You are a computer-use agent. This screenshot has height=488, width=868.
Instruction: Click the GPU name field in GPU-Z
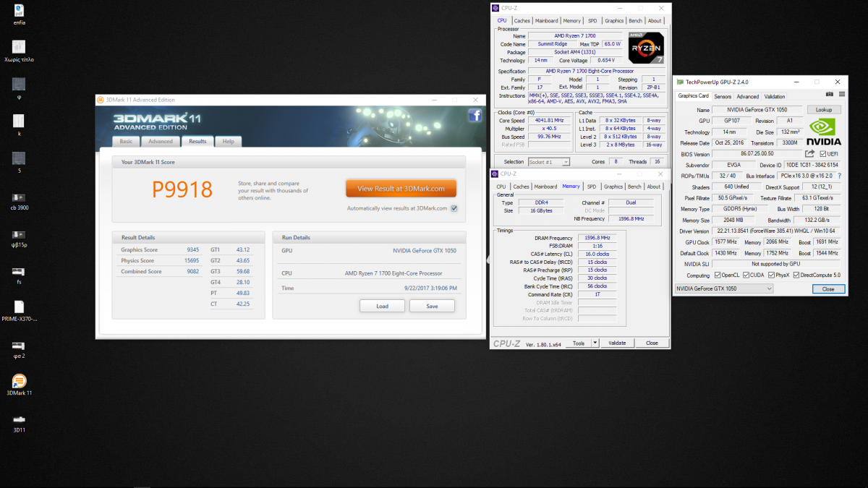[757, 110]
